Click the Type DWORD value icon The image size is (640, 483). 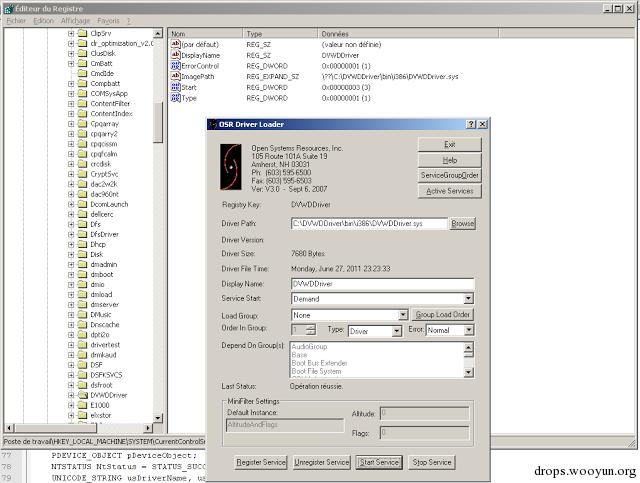176,98
